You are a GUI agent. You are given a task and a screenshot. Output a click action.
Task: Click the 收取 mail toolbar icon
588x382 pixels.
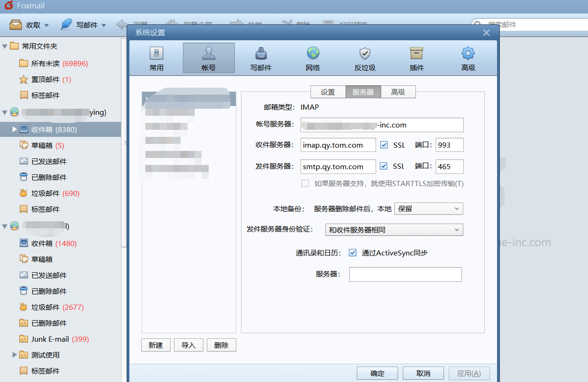click(x=23, y=24)
